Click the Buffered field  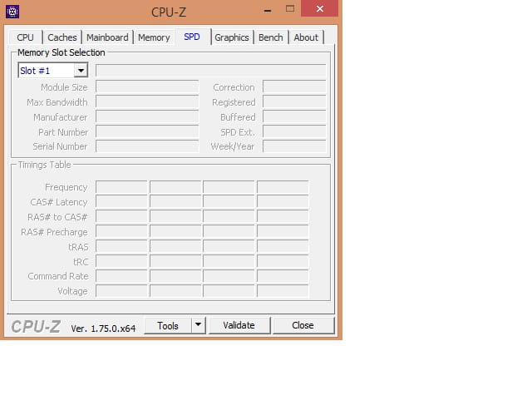pos(294,116)
